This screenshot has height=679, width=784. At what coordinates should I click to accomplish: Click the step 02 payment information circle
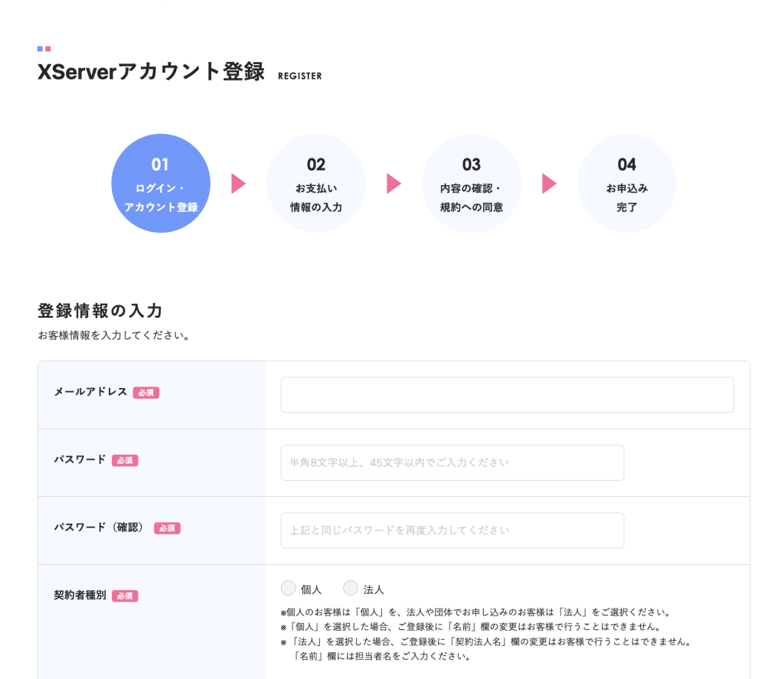316,184
